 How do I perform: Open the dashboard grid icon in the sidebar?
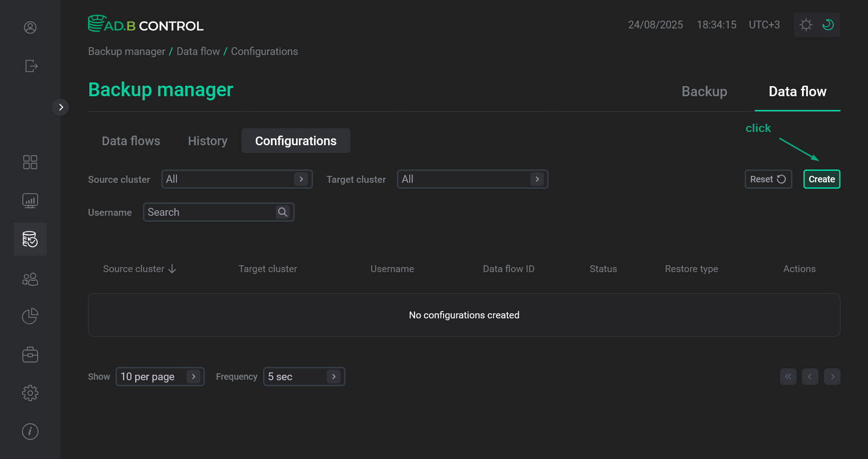pyautogui.click(x=30, y=162)
